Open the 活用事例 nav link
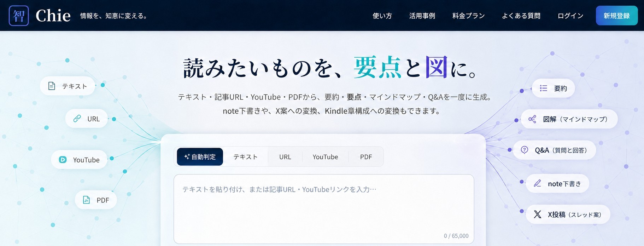 422,16
